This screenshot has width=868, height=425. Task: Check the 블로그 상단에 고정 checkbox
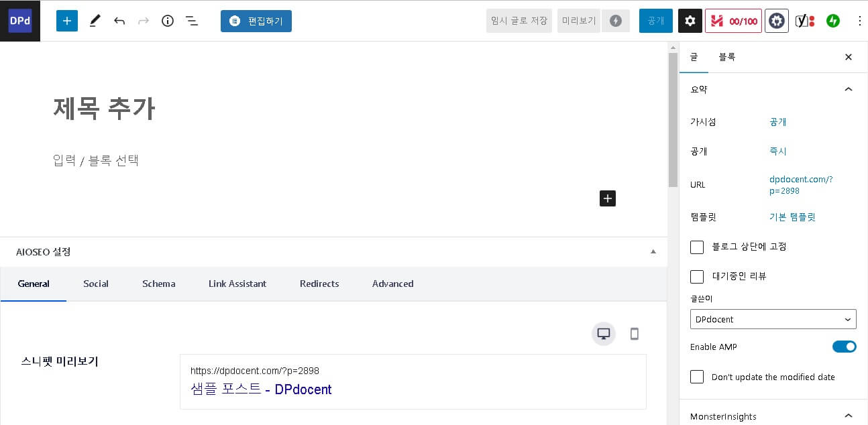point(697,247)
